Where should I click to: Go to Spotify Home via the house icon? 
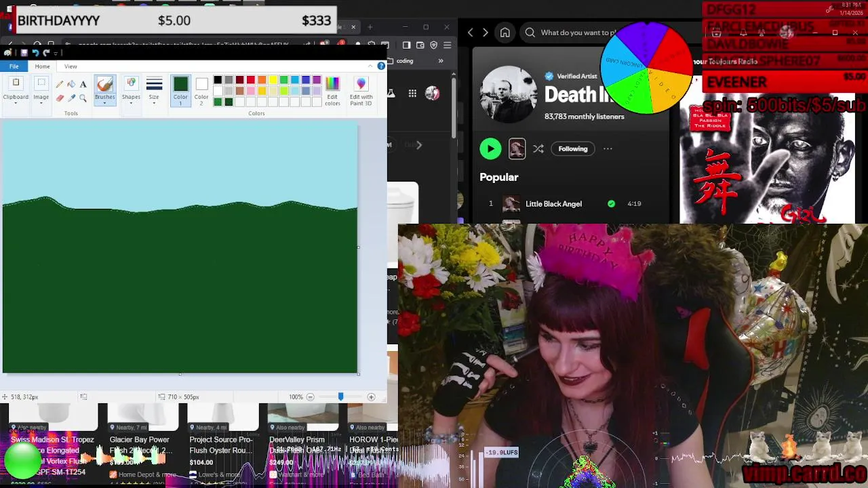point(505,33)
